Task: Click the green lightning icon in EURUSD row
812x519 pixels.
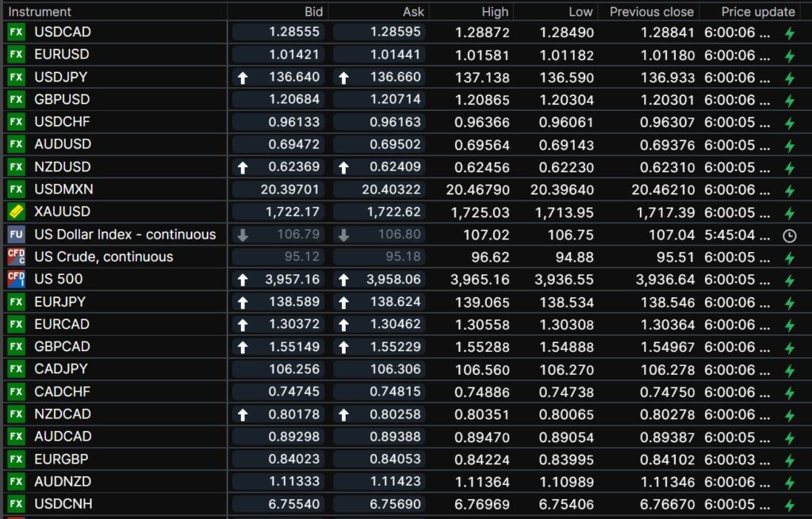Action: pos(789,55)
